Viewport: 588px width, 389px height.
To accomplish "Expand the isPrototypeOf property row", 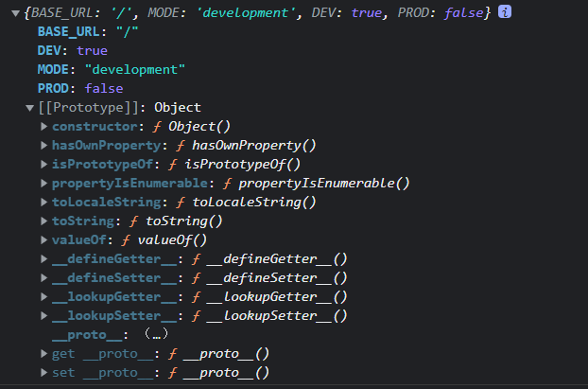I will [44, 165].
